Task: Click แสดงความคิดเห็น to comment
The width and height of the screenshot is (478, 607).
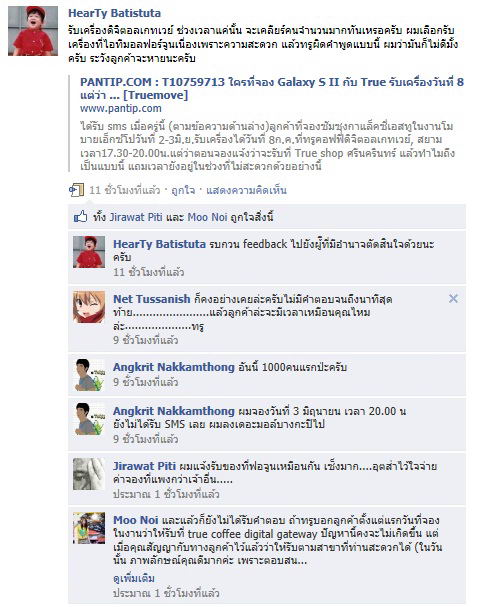Action: [246, 190]
